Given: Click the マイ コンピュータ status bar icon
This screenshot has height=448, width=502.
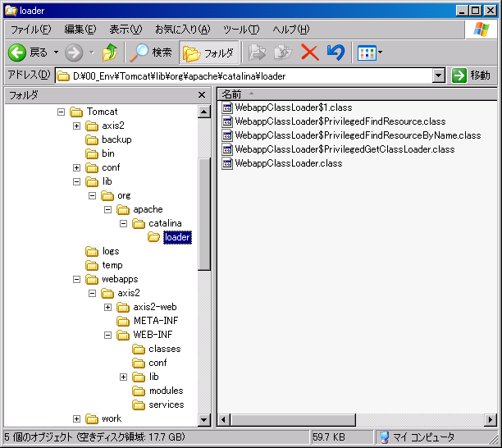Looking at the screenshot, I should pos(384,437).
